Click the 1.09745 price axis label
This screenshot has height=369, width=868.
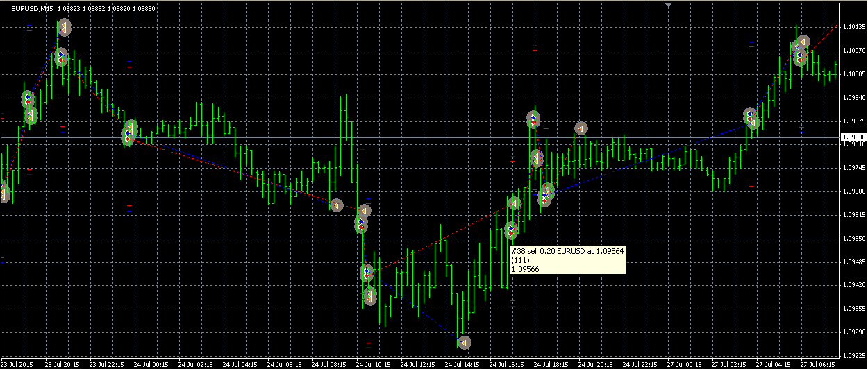pyautogui.click(x=853, y=168)
